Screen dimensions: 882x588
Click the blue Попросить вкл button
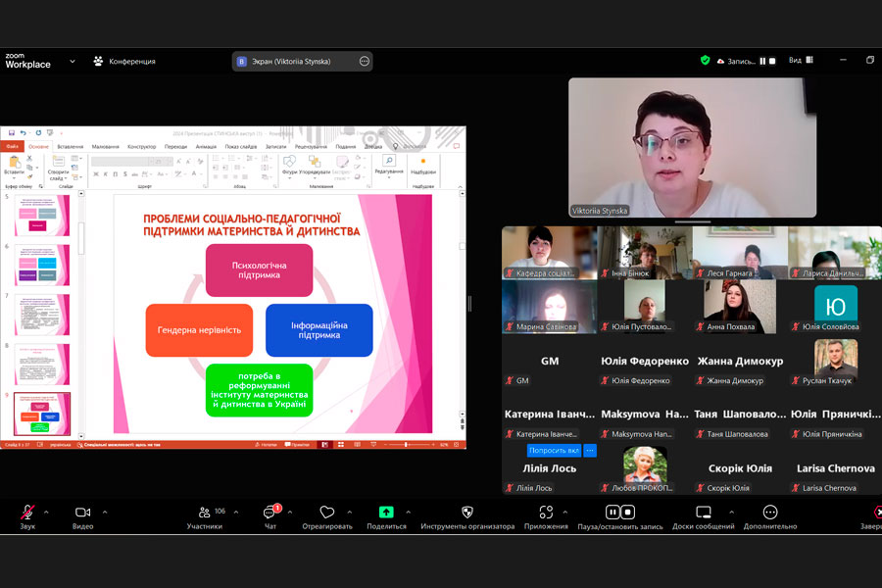pyautogui.click(x=554, y=451)
